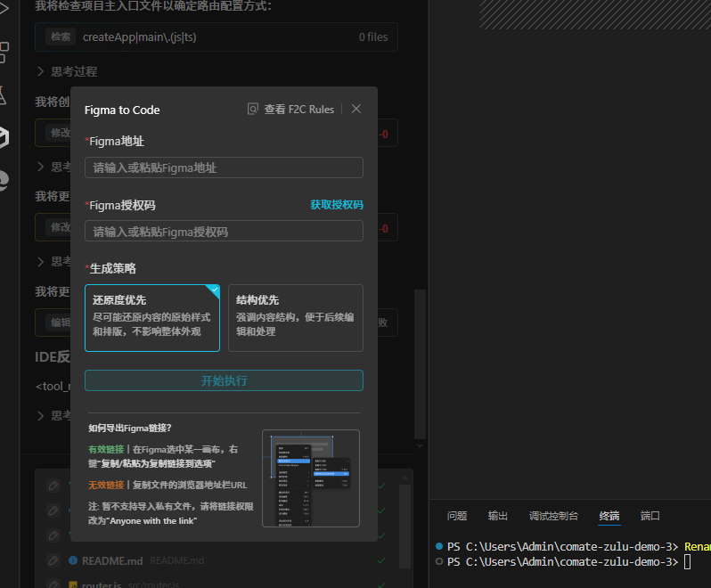The height and width of the screenshot is (588, 711).
Task: Click the 开始执行 button
Action: [224, 380]
